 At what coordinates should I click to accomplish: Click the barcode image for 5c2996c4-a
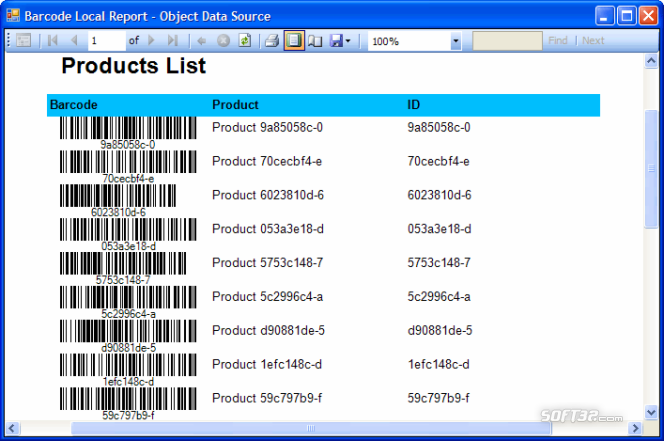(x=128, y=297)
